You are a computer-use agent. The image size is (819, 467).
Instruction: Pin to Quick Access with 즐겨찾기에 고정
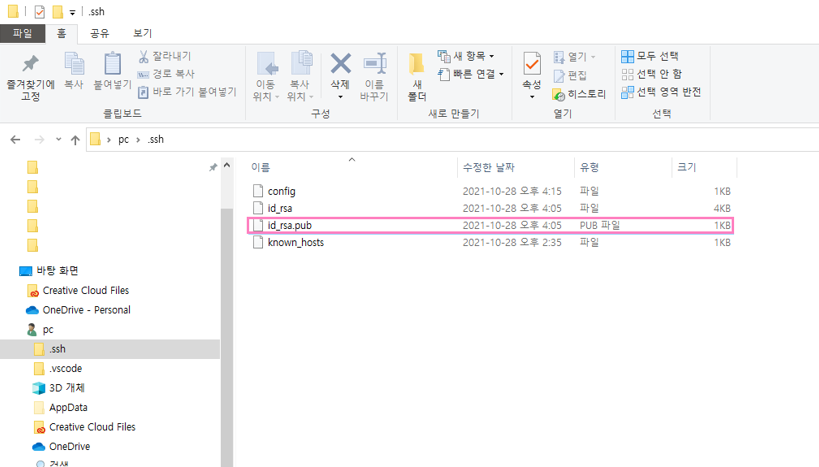coord(30,76)
